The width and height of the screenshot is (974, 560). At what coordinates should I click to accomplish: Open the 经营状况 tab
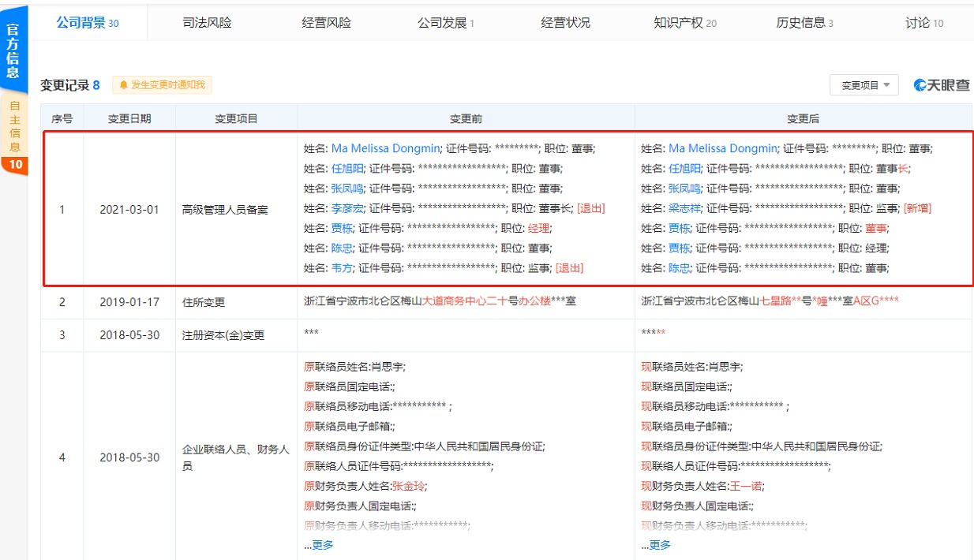565,23
